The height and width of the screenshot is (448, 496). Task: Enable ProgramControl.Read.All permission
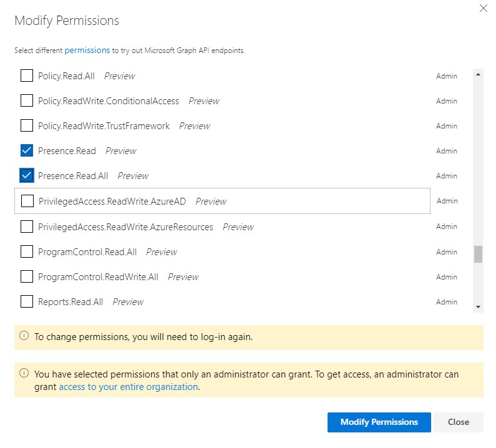(x=27, y=252)
